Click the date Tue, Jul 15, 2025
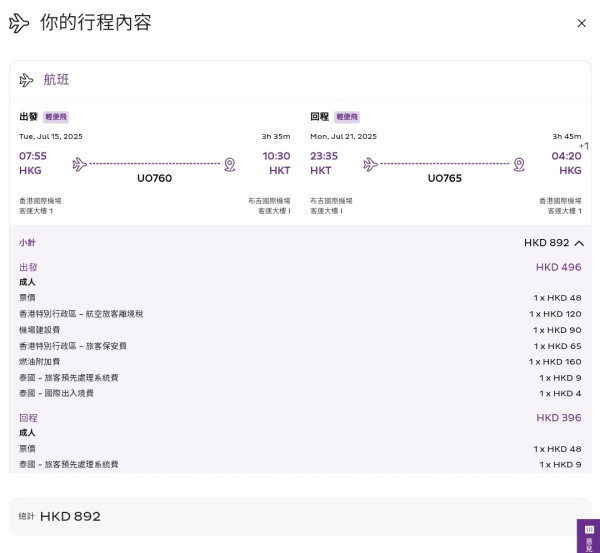 click(x=51, y=137)
